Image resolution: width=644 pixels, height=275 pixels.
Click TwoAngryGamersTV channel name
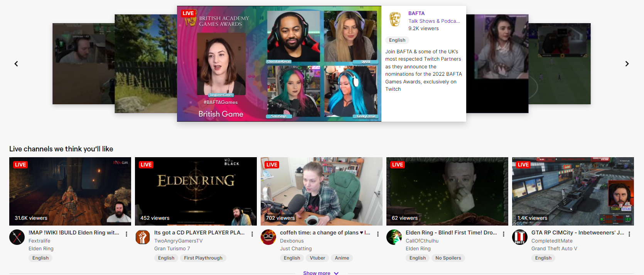click(x=179, y=241)
